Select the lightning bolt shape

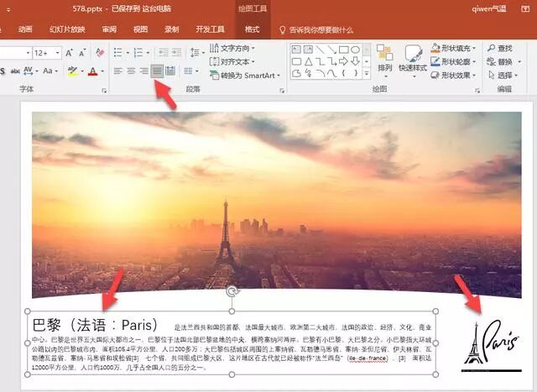308,73
